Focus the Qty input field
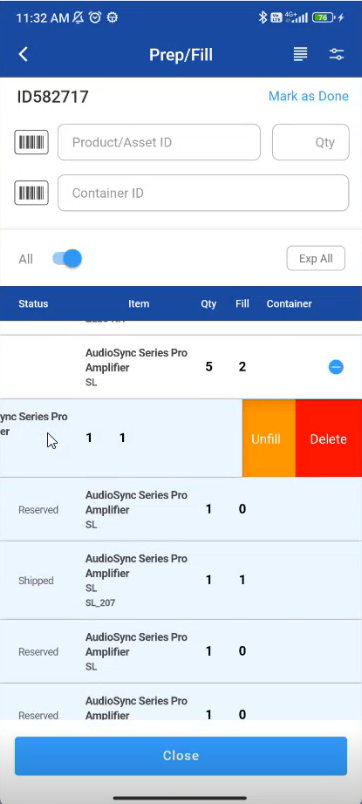The height and width of the screenshot is (804, 362). tap(311, 142)
